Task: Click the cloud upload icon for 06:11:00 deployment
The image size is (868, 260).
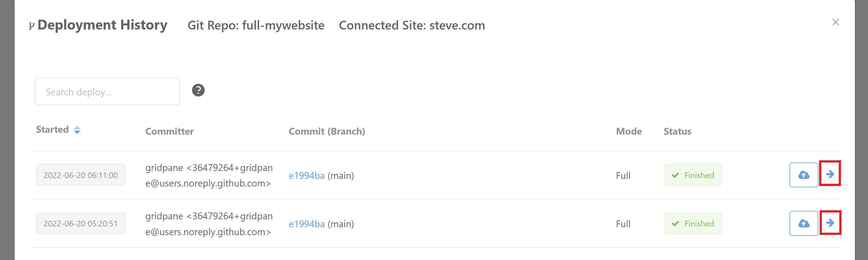Action: 804,175
